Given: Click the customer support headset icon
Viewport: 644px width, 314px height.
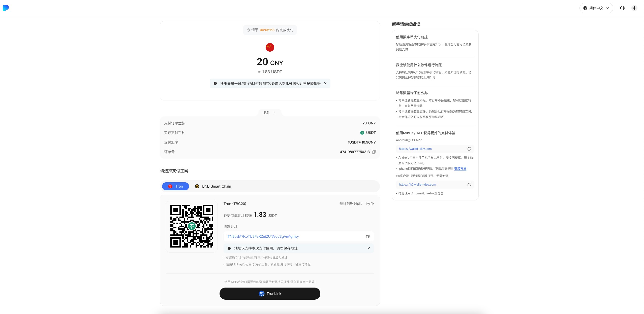Looking at the screenshot, I should tap(622, 8).
